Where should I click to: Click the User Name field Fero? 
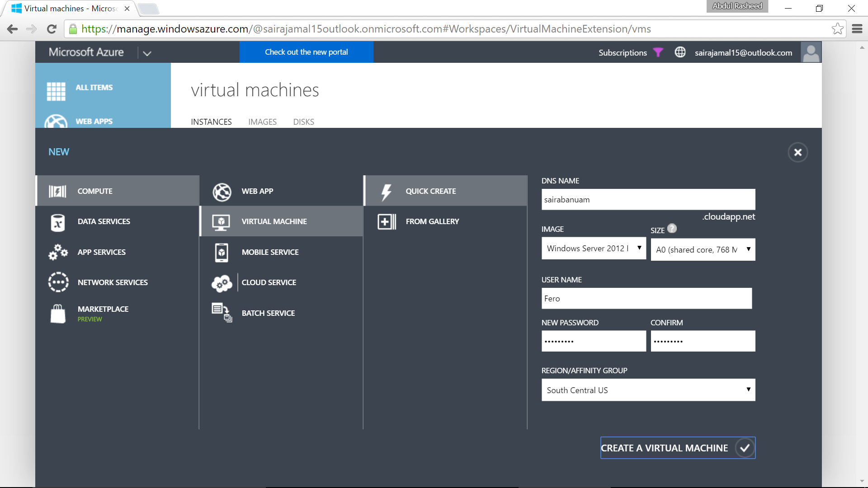coord(646,298)
